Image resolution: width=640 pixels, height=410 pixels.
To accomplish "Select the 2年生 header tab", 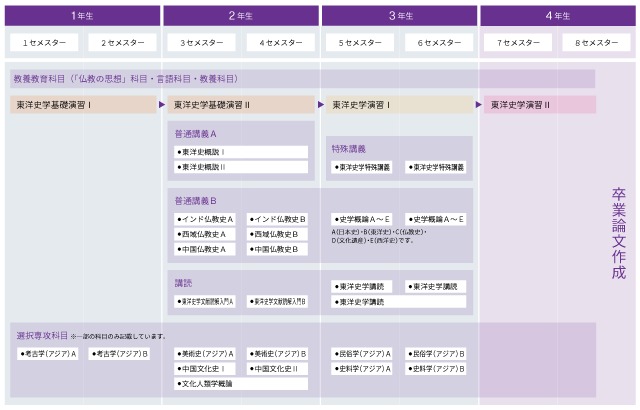I will click(240, 16).
